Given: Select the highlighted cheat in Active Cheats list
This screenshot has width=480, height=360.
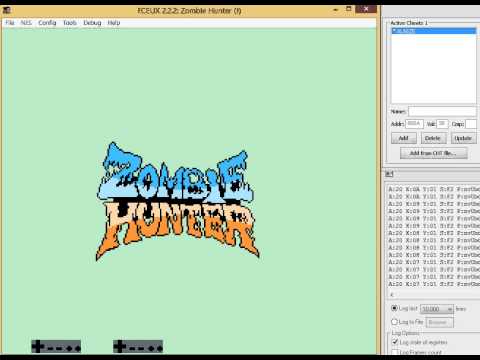Looking at the screenshot, I should click(434, 31).
